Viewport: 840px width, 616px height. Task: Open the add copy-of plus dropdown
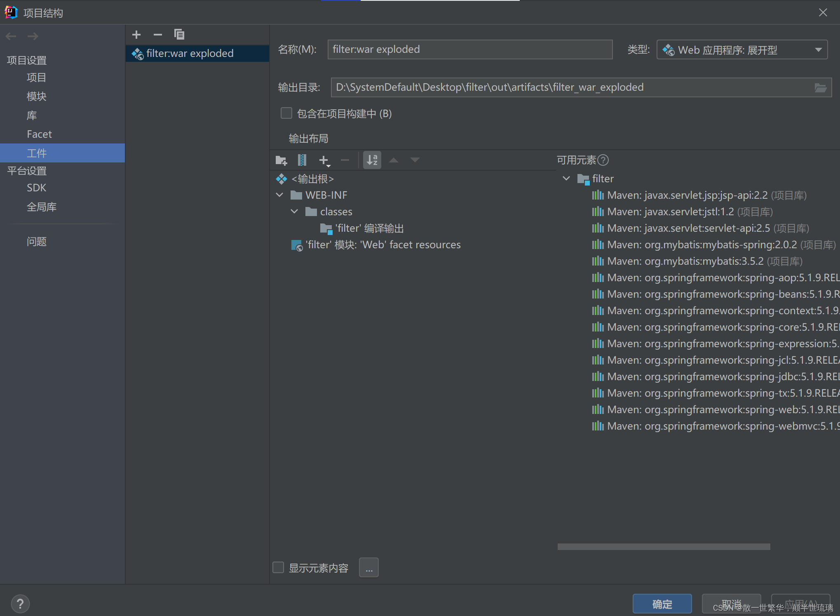point(324,160)
